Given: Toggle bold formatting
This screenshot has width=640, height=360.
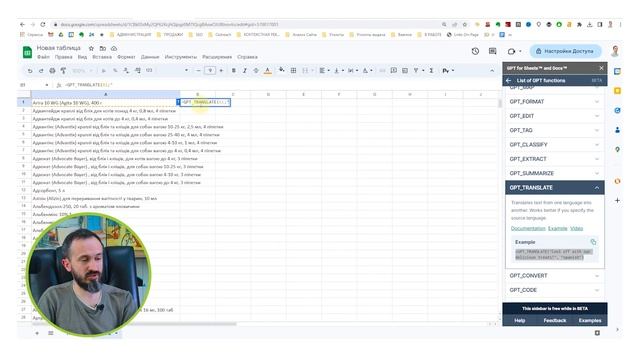Looking at the screenshot, I should pyautogui.click(x=233, y=71).
